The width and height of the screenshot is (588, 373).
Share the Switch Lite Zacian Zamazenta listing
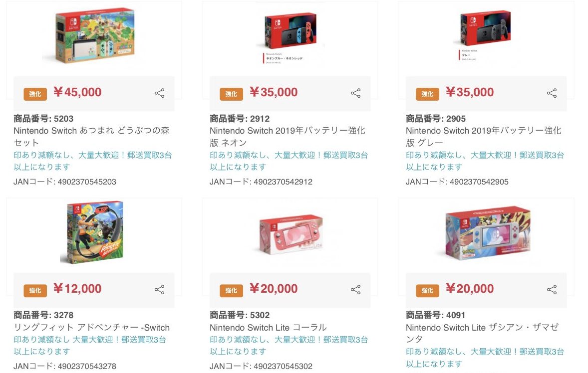coord(552,290)
